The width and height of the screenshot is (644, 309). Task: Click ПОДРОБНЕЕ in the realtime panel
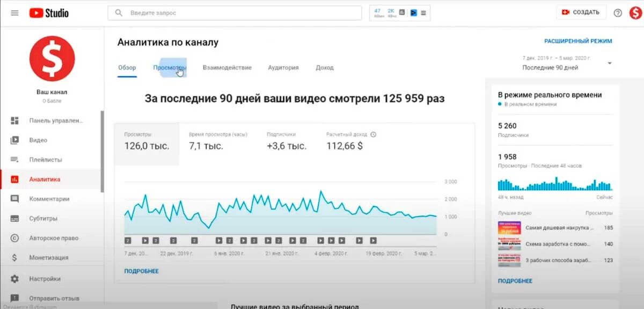tap(515, 281)
